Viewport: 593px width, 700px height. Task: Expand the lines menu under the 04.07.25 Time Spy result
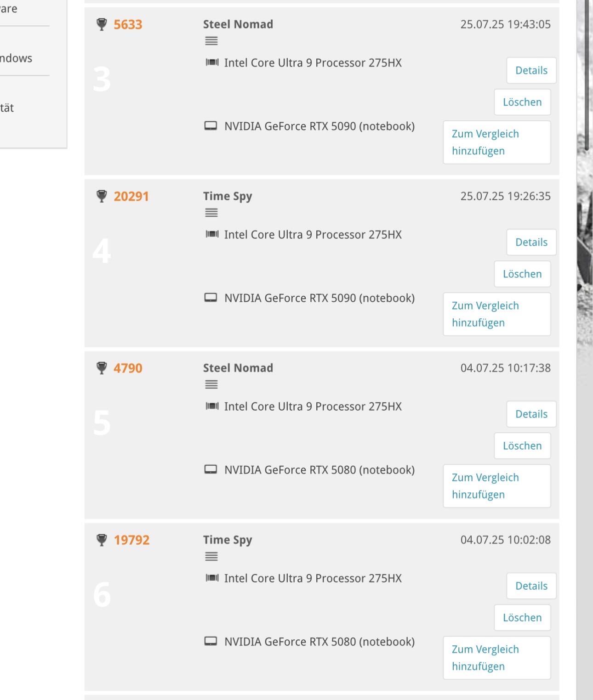point(211,557)
